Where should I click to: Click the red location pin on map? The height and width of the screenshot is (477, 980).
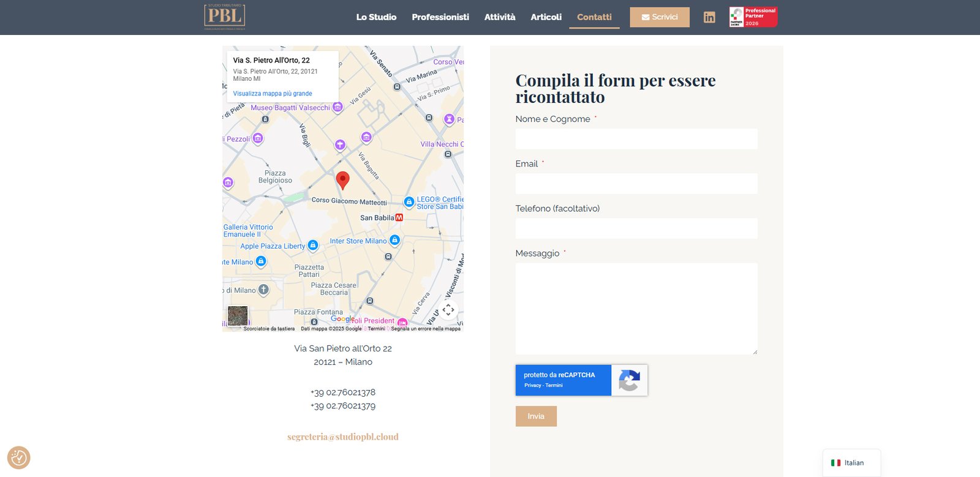[343, 180]
